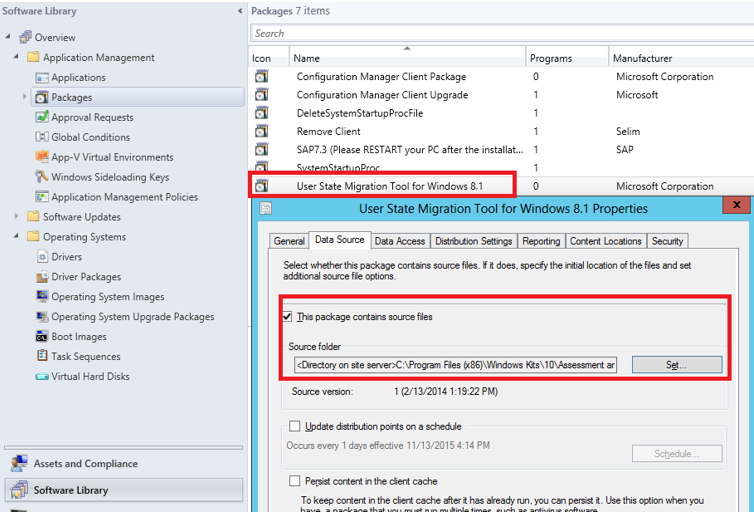Click Selim manufacturer cell
The width and height of the screenshot is (754, 513).
click(x=628, y=131)
